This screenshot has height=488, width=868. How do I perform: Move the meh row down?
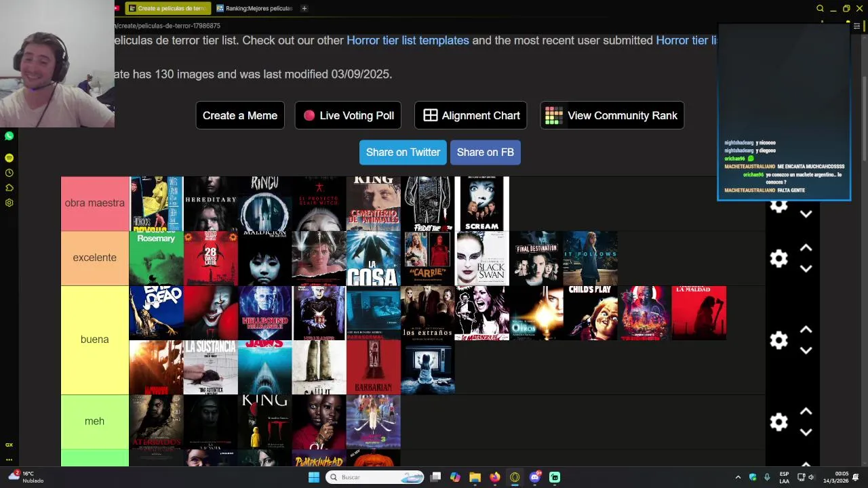806,432
